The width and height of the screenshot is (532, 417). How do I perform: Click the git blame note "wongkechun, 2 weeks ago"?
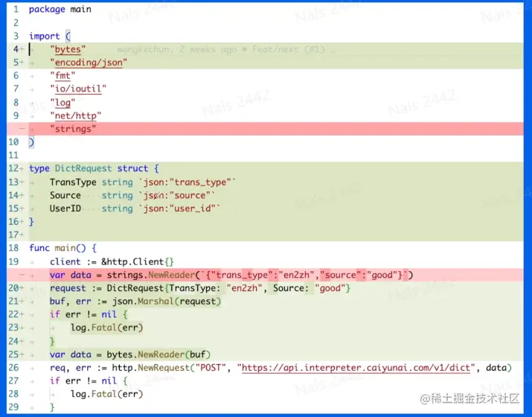177,50
